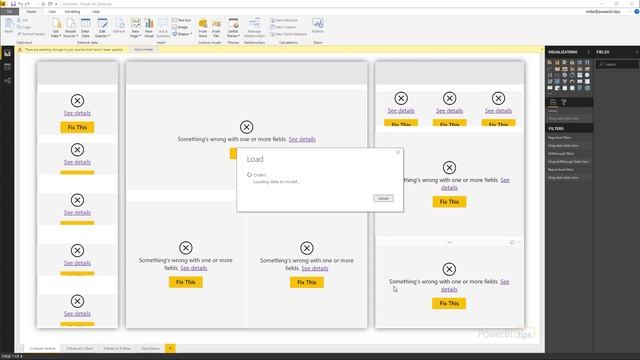Switch to the Modeling ribbon tab
640x360 pixels.
tap(73, 12)
